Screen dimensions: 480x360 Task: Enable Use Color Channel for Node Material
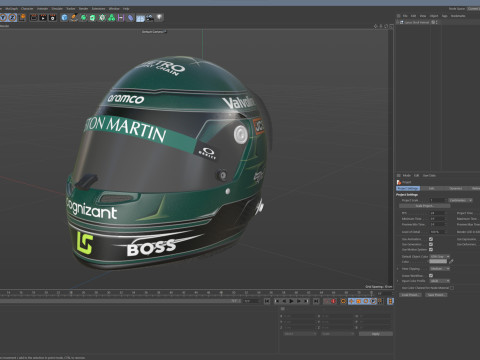click(452, 288)
